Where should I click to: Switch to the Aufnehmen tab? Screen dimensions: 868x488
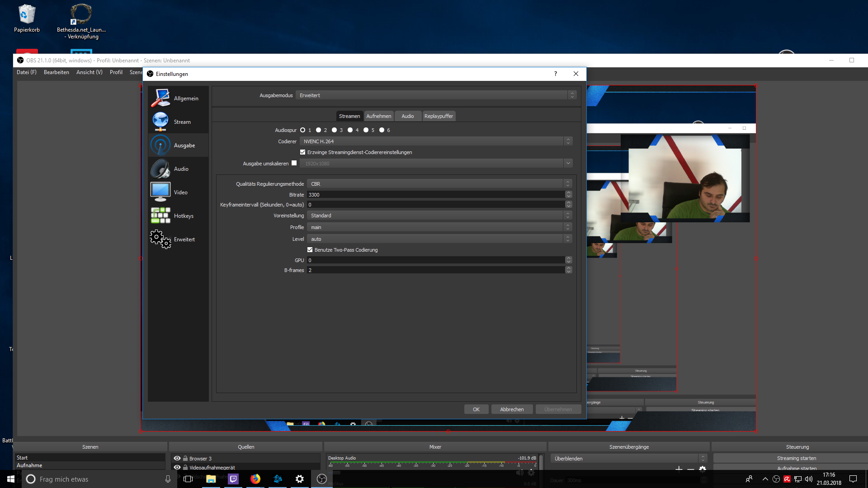pyautogui.click(x=378, y=116)
